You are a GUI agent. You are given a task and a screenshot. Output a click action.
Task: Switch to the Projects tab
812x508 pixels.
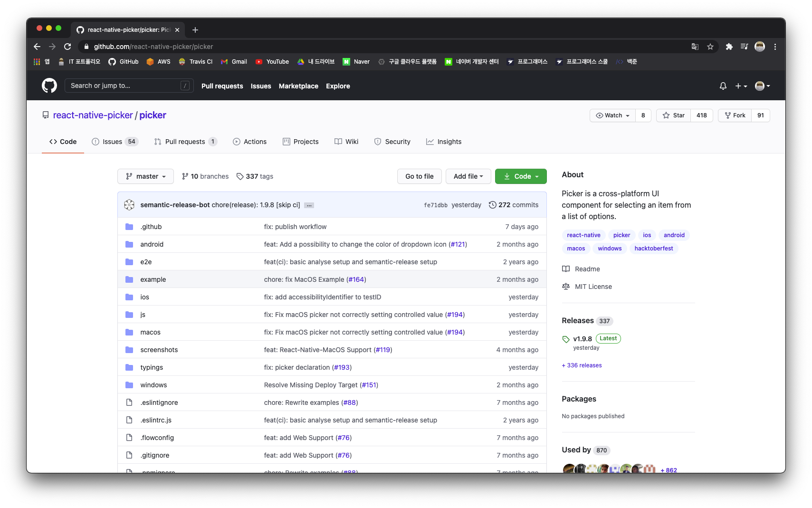(x=300, y=142)
